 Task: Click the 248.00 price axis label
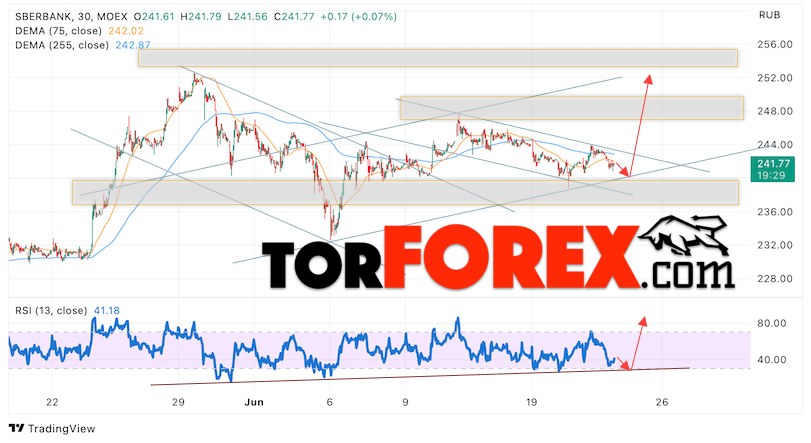(775, 111)
